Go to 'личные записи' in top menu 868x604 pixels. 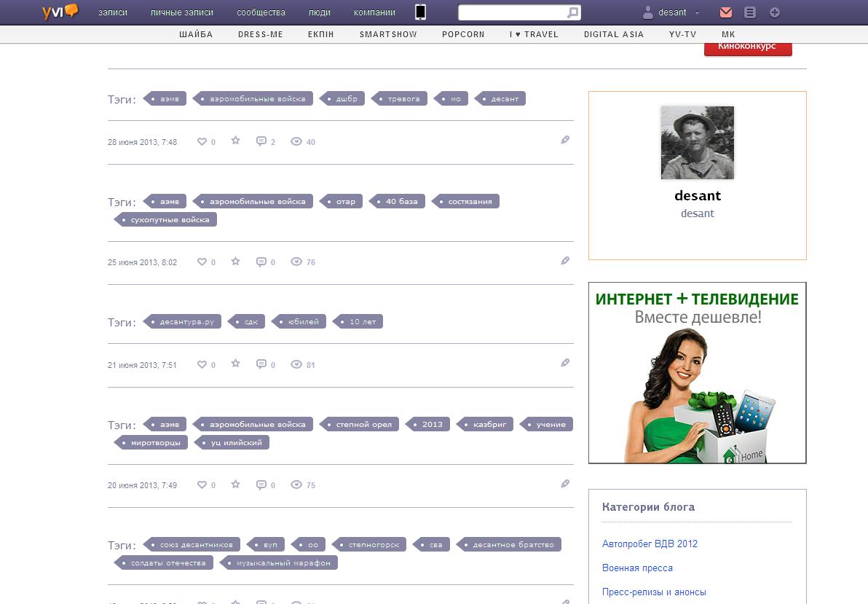(182, 12)
